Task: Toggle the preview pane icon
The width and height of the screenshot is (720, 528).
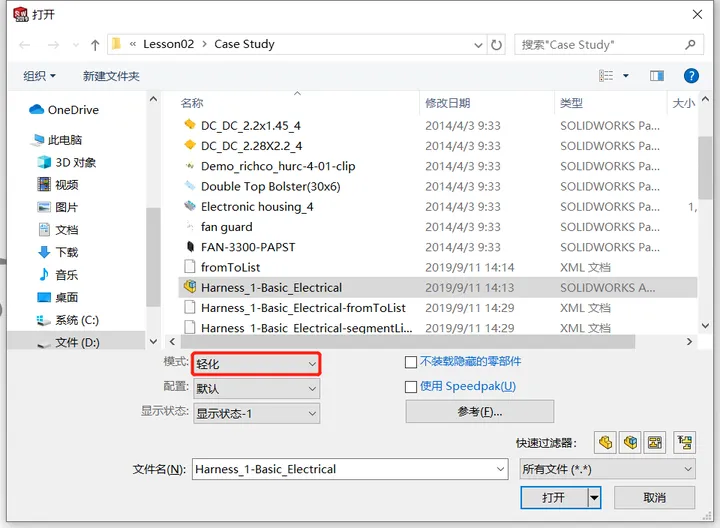Action: point(657,76)
